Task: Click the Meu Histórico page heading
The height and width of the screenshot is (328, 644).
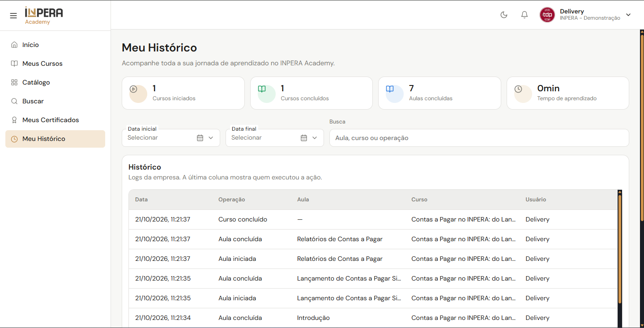Action: [x=159, y=47]
